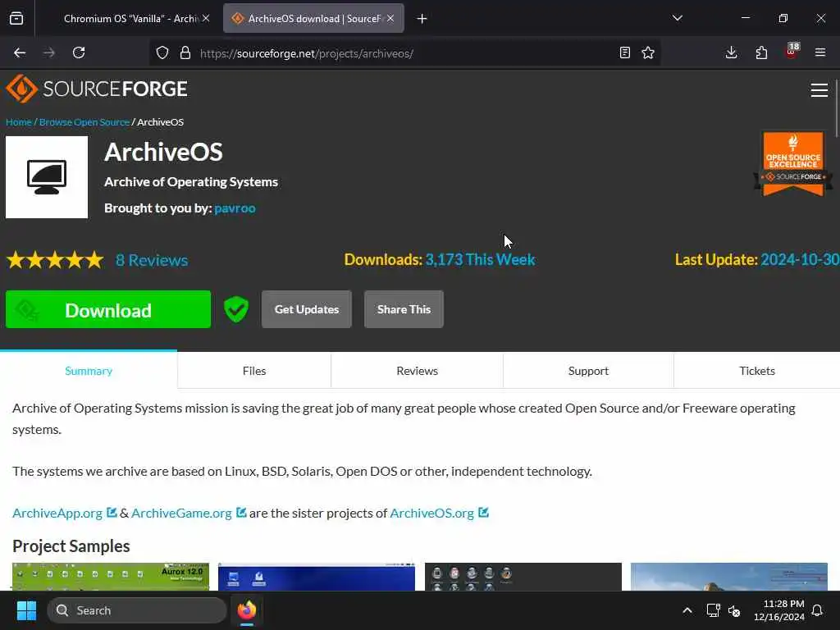Click the Open Source Excellence badge
The height and width of the screenshot is (630, 840).
pyautogui.click(x=793, y=163)
